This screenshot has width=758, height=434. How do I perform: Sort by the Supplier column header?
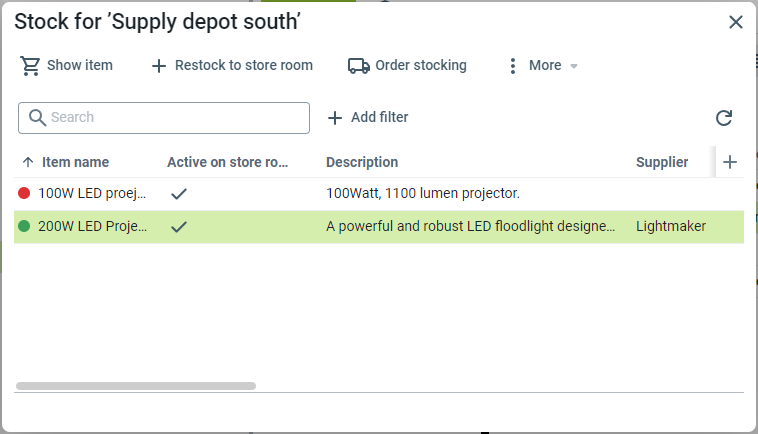click(662, 162)
